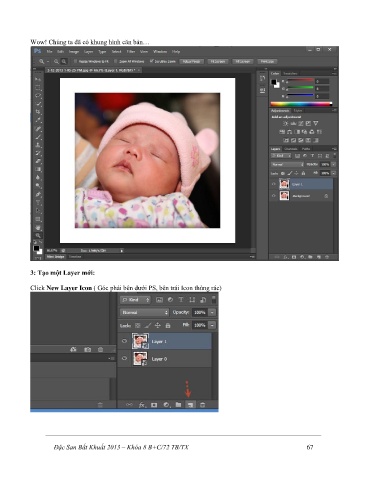Open the fx layer style icon below Layer 0
The image size is (370, 480).
[x=142, y=405]
